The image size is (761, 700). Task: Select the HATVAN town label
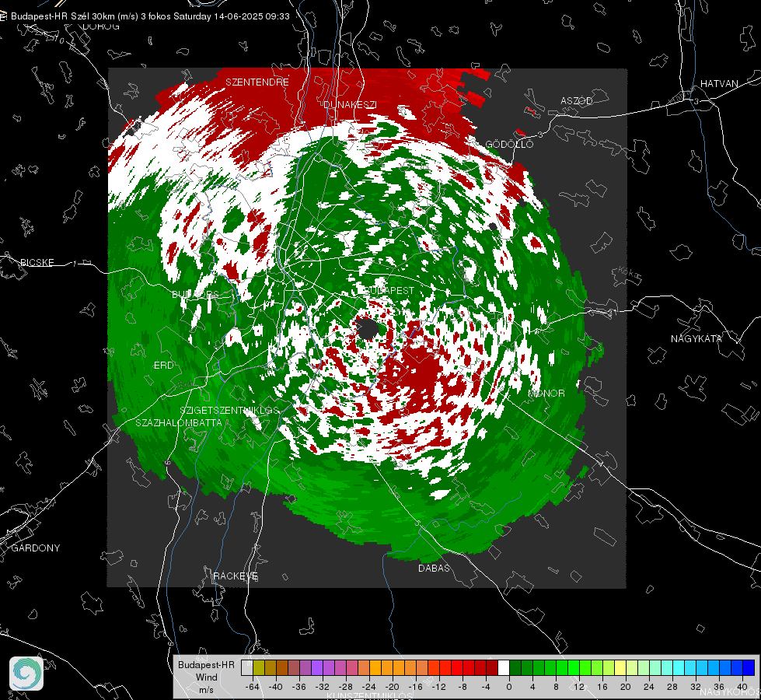719,83
